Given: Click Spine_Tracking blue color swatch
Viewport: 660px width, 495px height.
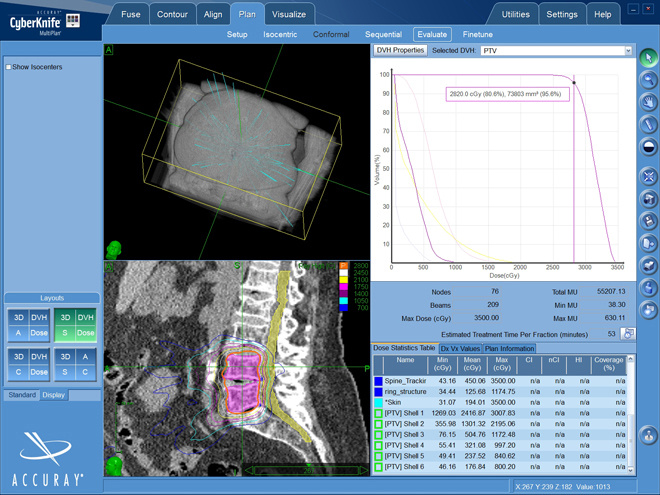Looking at the screenshot, I should (x=378, y=381).
